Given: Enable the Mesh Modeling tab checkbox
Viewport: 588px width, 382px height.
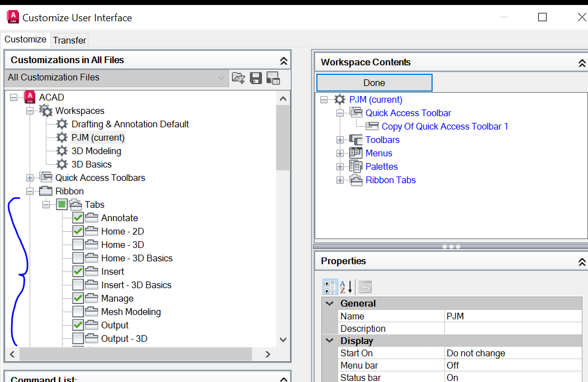Looking at the screenshot, I should click(x=78, y=312).
